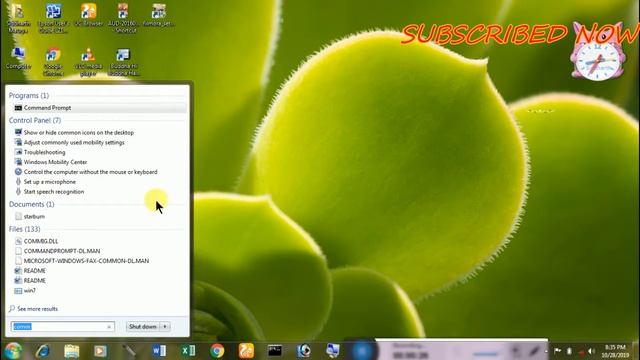
Task: Click the 'Programs (1)' group header
Action: coord(29,96)
